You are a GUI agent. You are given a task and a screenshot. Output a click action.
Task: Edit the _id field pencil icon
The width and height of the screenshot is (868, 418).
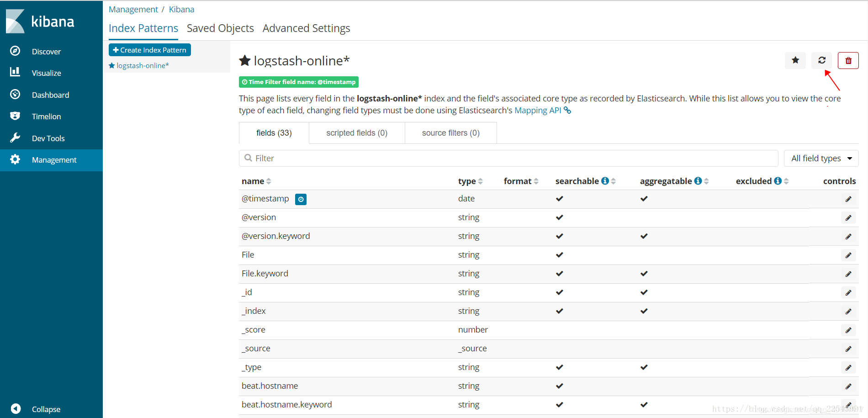click(848, 293)
